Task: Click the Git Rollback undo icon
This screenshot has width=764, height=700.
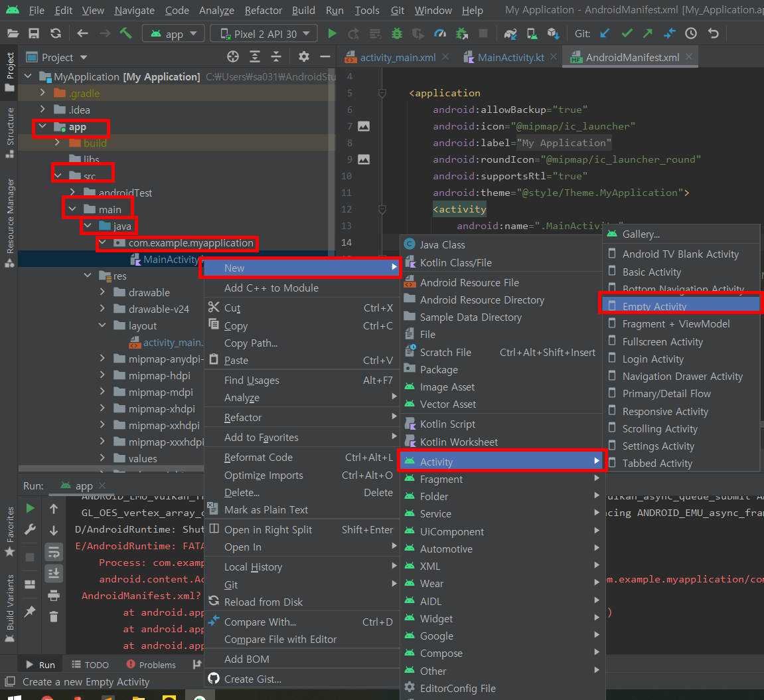Action: pyautogui.click(x=714, y=33)
